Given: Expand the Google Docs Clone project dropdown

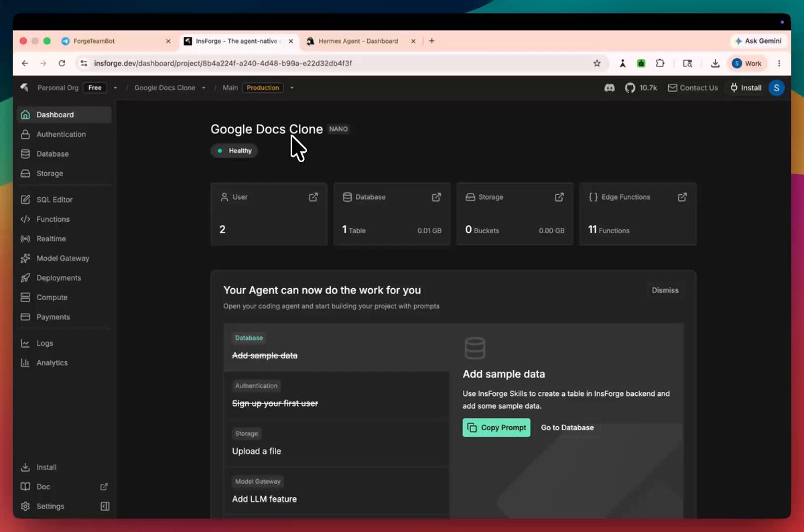Looking at the screenshot, I should (x=204, y=88).
